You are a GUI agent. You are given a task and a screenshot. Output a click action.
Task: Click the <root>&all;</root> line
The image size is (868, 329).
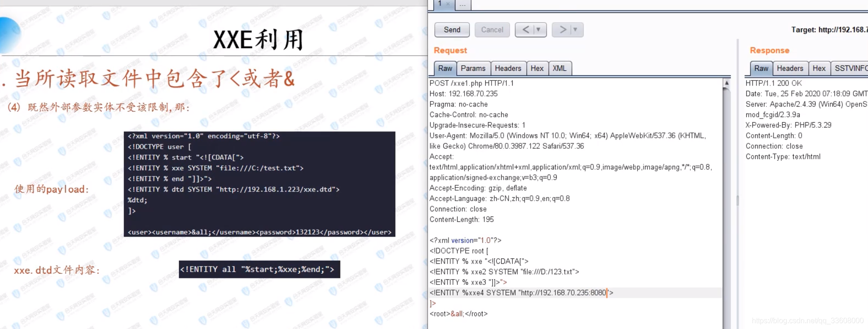(459, 314)
